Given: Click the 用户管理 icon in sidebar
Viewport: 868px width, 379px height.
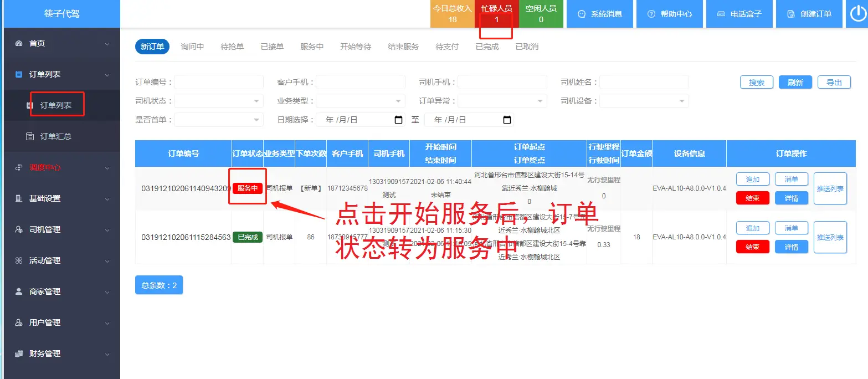Looking at the screenshot, I should click(19, 322).
